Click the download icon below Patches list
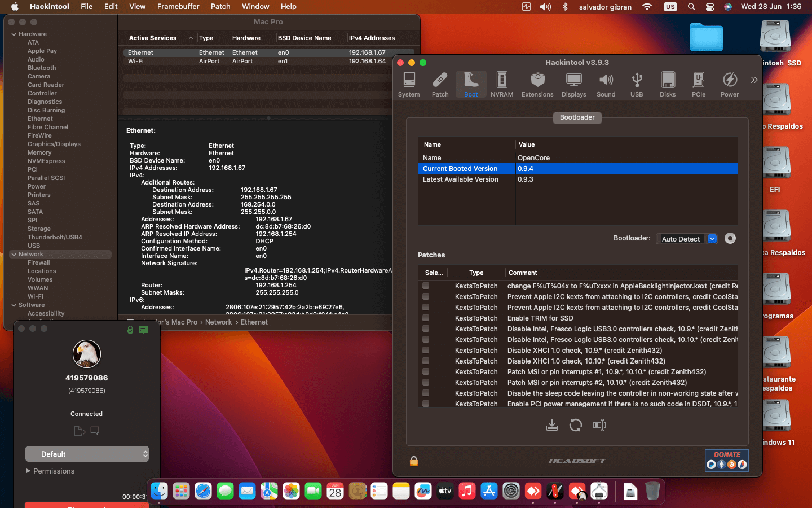The image size is (812, 508). (552, 425)
